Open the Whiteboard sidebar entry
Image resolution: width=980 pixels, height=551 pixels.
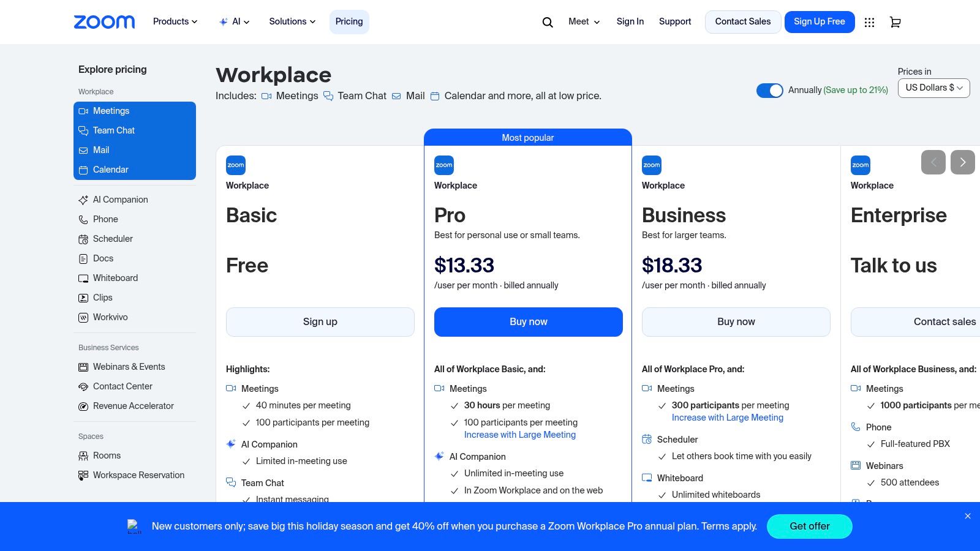point(115,278)
